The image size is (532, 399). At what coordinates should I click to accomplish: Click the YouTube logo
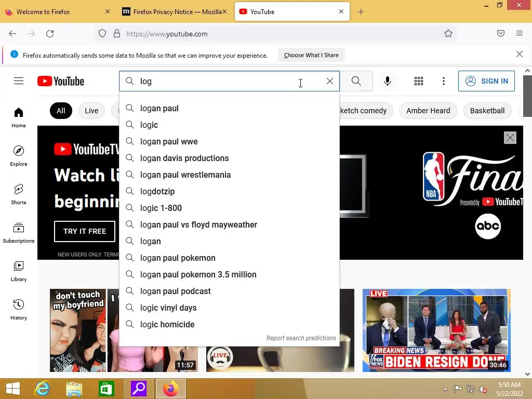click(61, 81)
